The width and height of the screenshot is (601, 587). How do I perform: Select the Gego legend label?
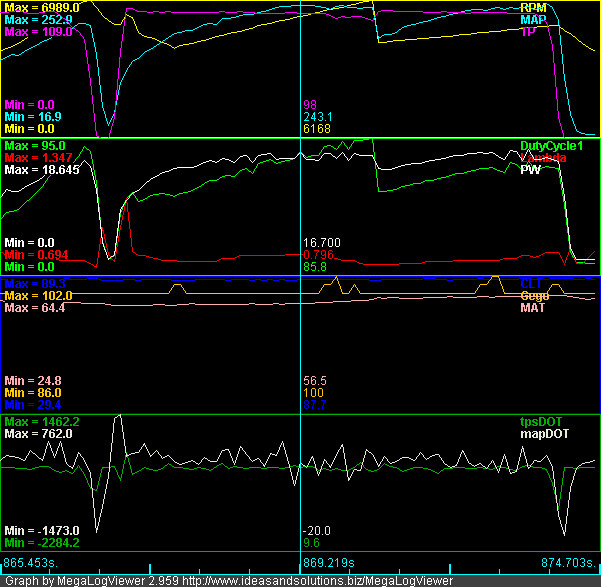(x=535, y=296)
